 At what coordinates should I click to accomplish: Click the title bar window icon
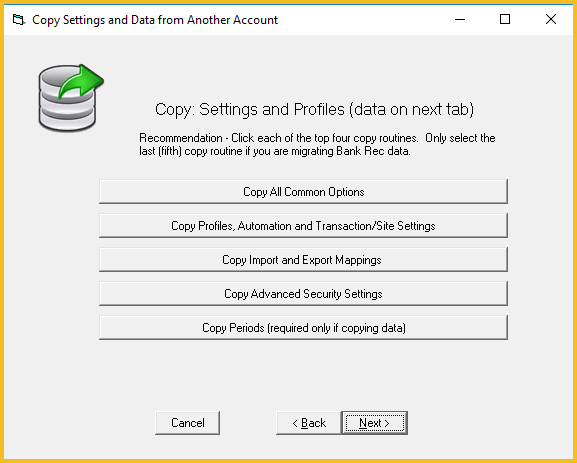[18, 19]
